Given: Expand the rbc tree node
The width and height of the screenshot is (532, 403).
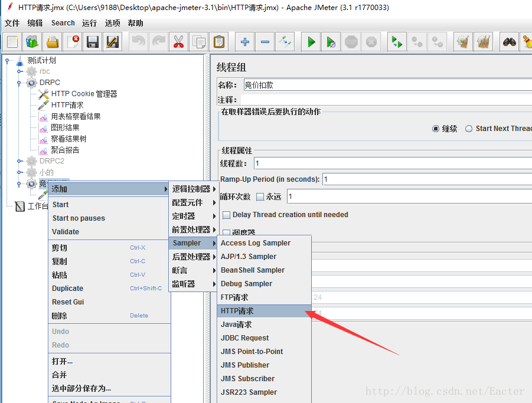Looking at the screenshot, I should coord(19,71).
